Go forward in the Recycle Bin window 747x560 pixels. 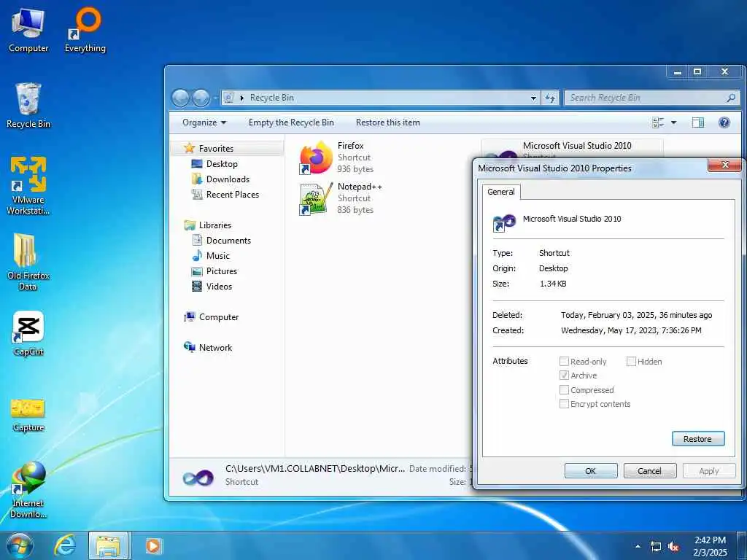[201, 98]
